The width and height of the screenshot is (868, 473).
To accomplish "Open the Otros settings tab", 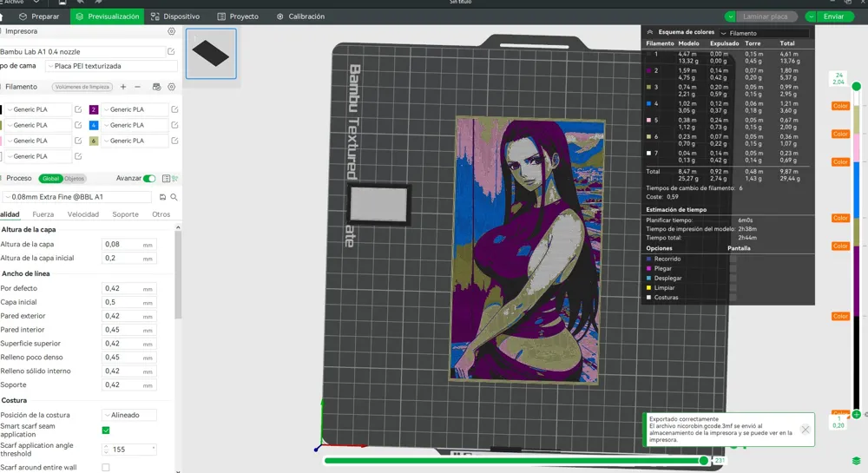I will coord(161,214).
